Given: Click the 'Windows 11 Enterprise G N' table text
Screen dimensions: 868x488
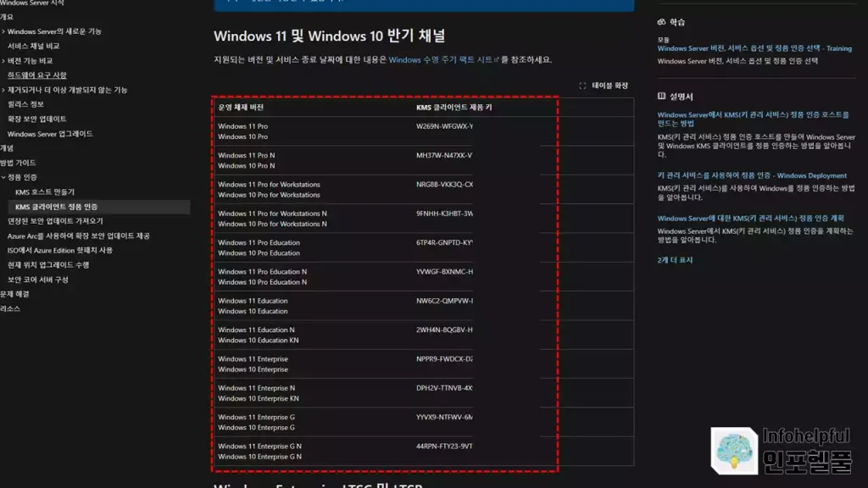Looking at the screenshot, I should (259, 446).
